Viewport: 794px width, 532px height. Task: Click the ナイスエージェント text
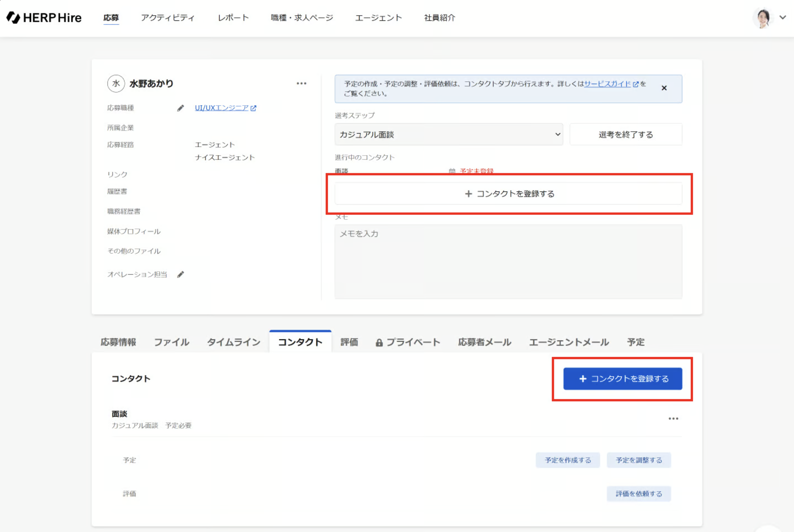tap(225, 157)
